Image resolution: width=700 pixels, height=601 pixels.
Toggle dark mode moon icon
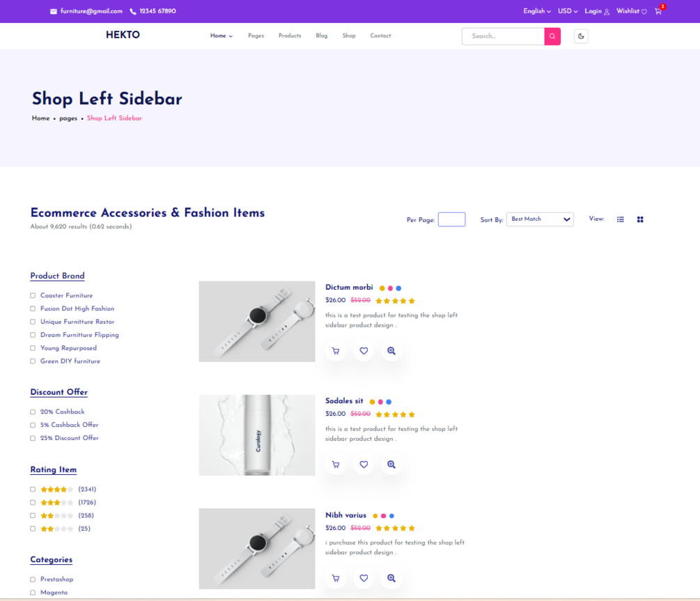[x=581, y=36]
